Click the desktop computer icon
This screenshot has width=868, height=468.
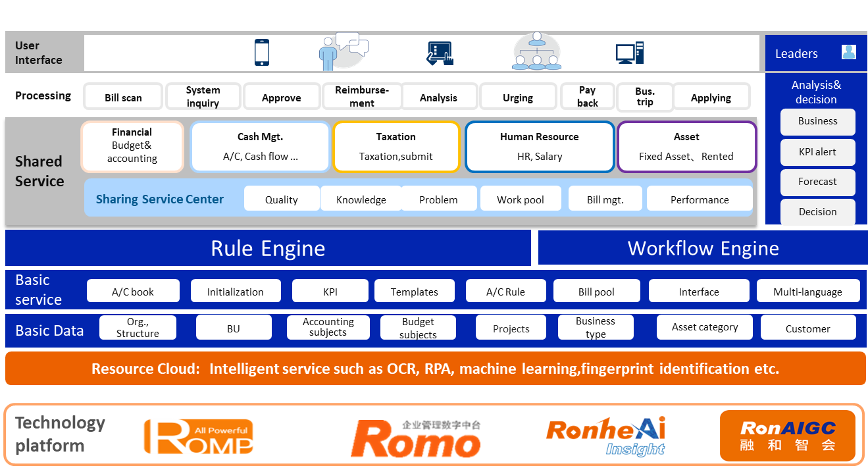pos(629,53)
